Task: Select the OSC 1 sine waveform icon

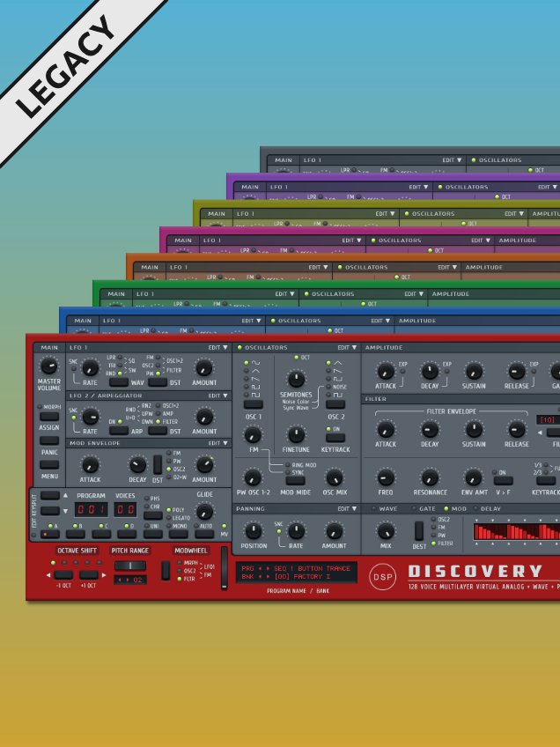Action: (254, 363)
